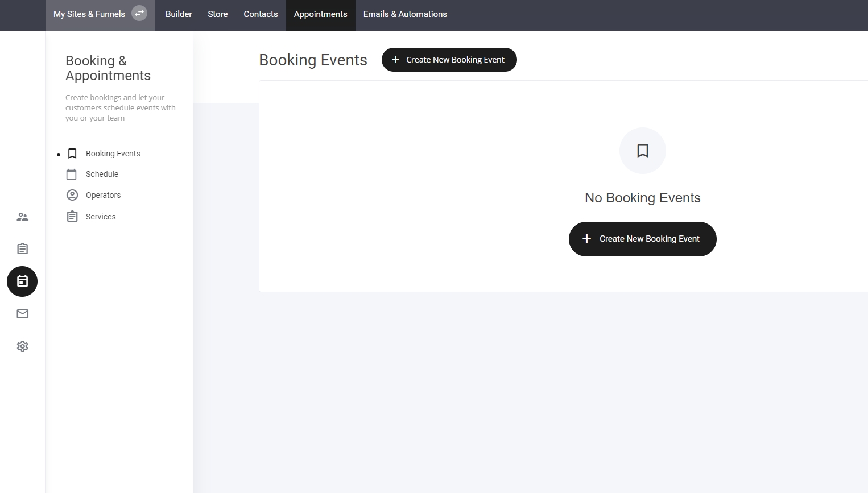Select the calendar appointments icon in left rail
Viewport: 868px width, 493px height.
tap(22, 281)
